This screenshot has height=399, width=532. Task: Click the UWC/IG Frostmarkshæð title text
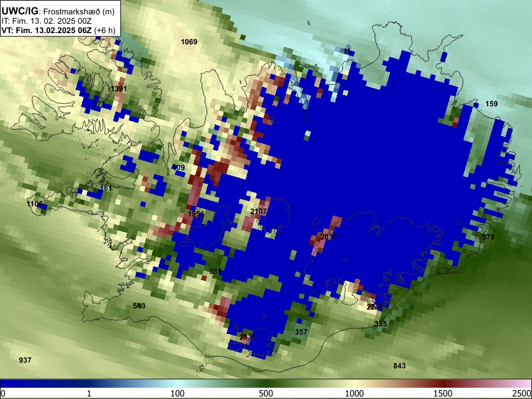(x=58, y=11)
